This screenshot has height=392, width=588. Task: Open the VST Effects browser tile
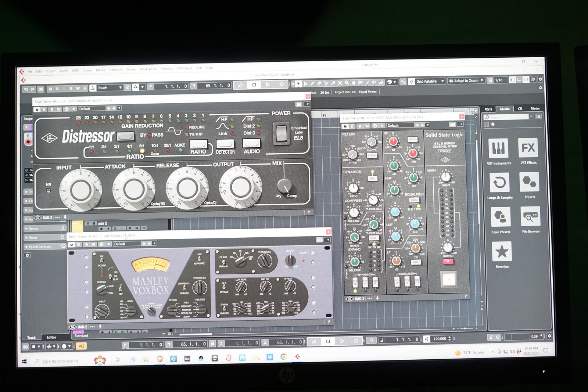(528, 151)
